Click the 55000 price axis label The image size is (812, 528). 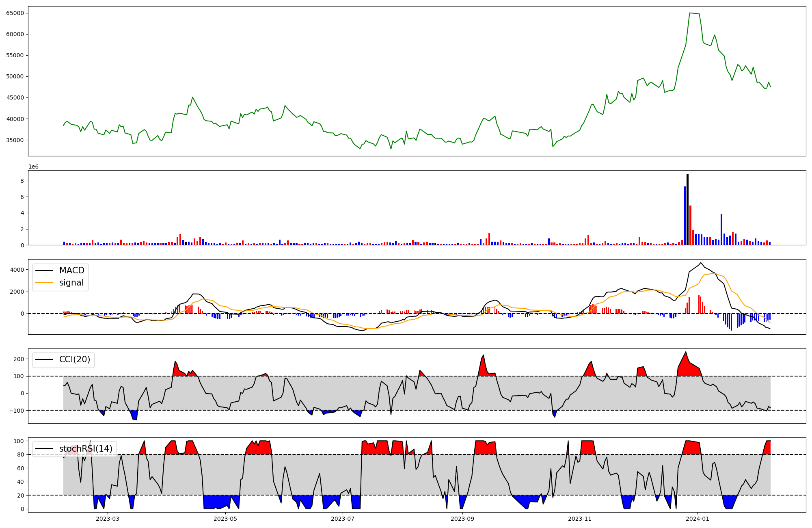pos(15,55)
